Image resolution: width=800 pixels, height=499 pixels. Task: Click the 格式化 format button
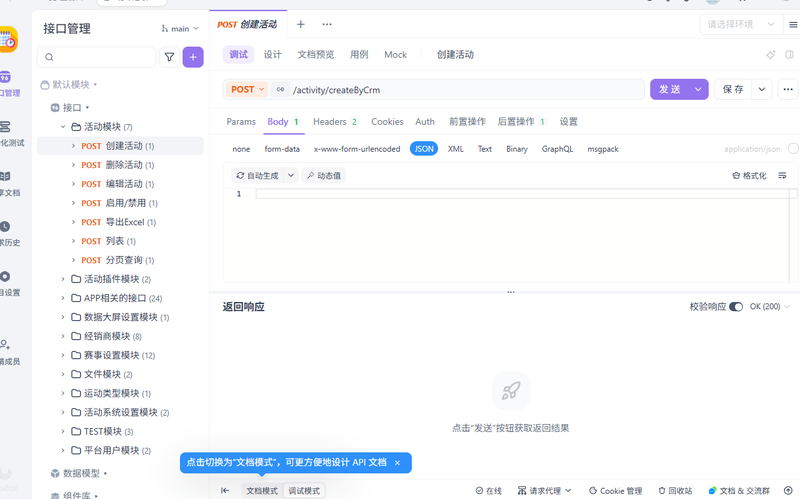[x=749, y=176]
